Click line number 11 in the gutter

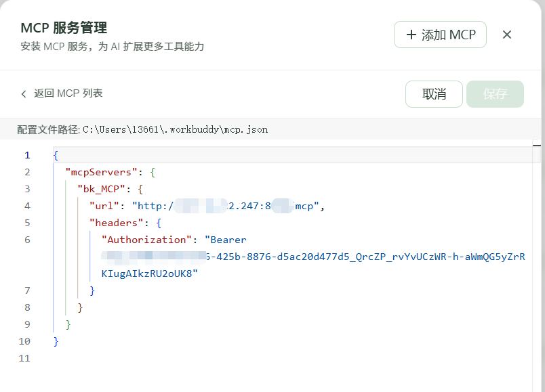tap(24, 358)
